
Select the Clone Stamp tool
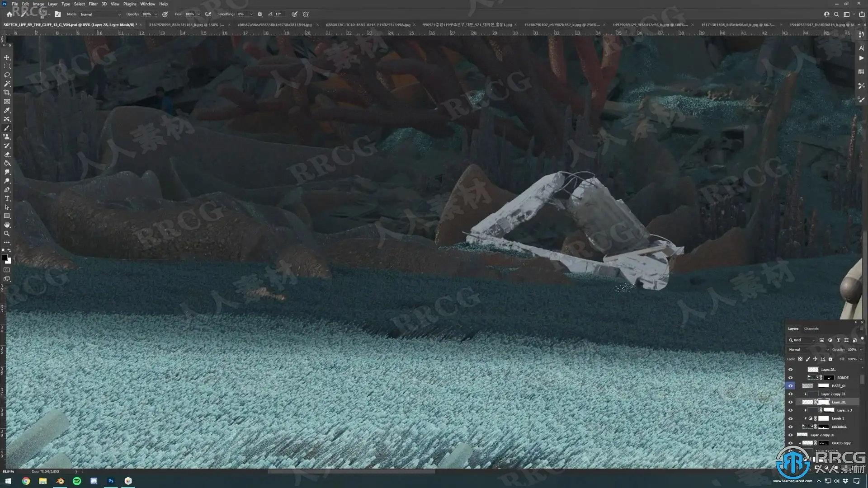tap(7, 136)
